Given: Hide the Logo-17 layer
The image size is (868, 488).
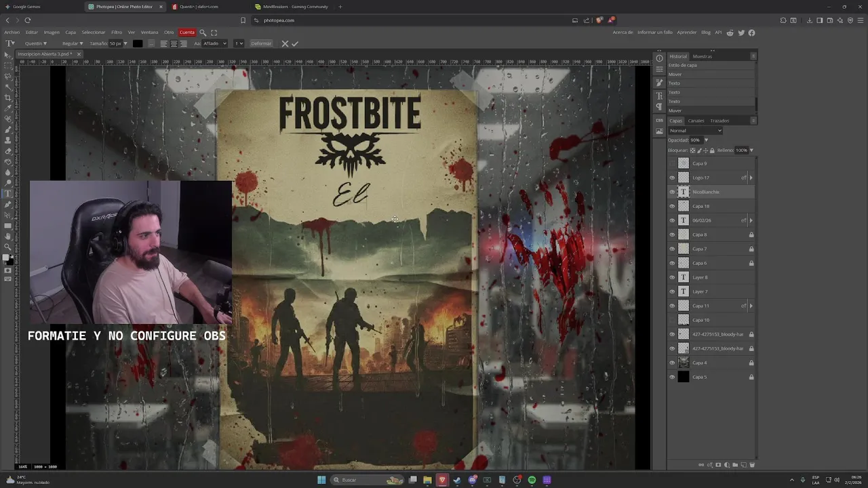Looking at the screenshot, I should pos(672,178).
